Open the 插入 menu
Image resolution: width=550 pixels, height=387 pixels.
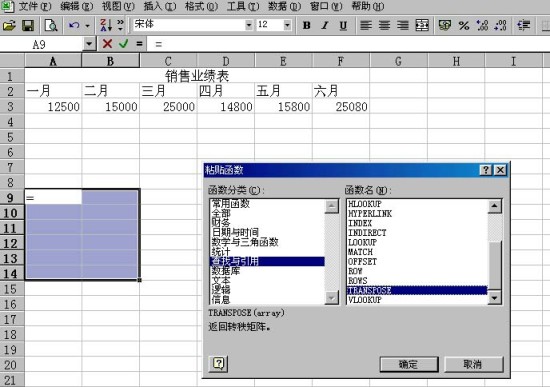160,6
